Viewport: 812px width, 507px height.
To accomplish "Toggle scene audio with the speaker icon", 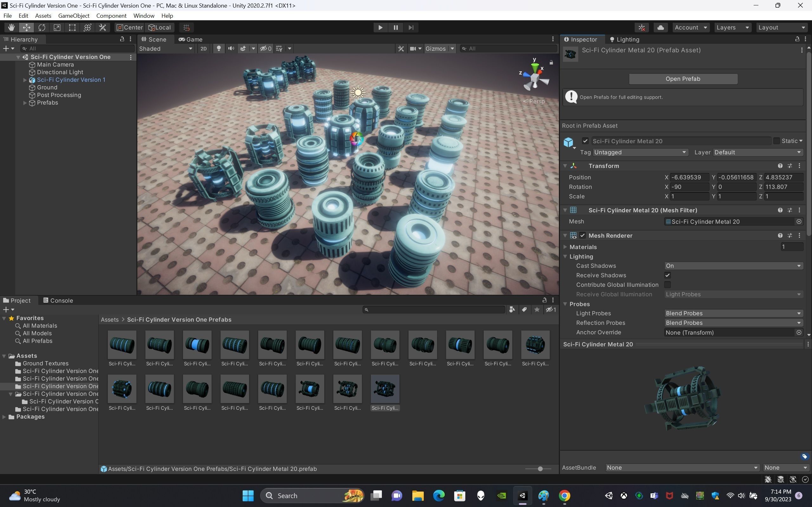I will (x=231, y=48).
